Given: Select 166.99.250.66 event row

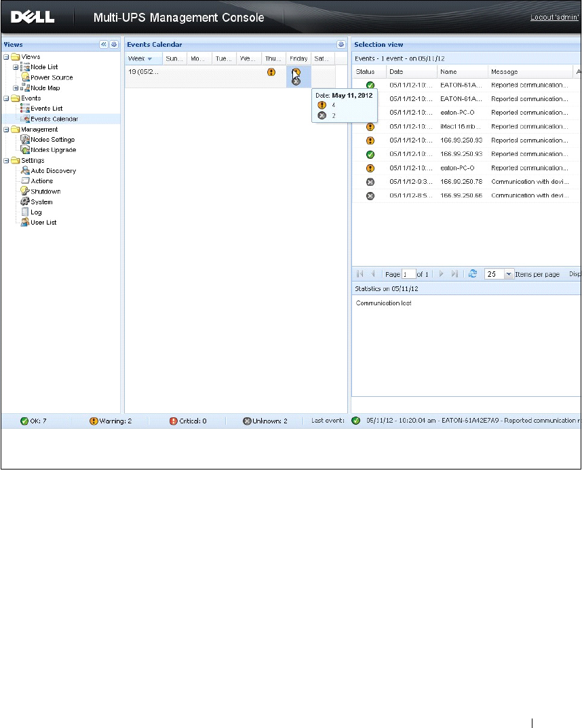Looking at the screenshot, I should [467, 195].
